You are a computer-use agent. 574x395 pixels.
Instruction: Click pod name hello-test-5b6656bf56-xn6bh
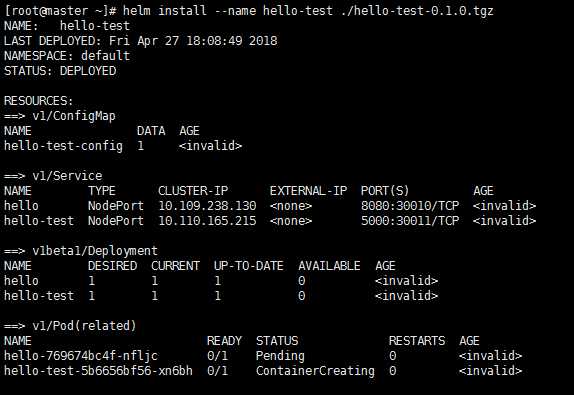pos(98,371)
